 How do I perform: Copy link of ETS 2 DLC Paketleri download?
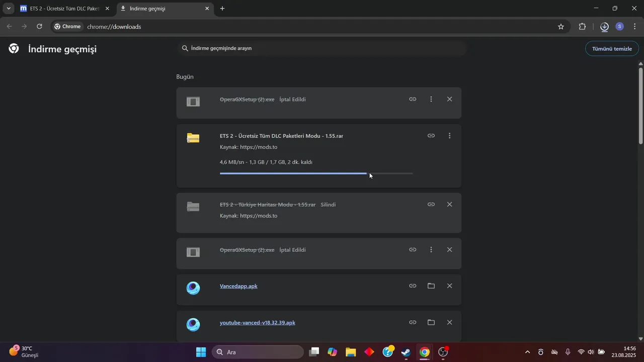click(x=431, y=136)
